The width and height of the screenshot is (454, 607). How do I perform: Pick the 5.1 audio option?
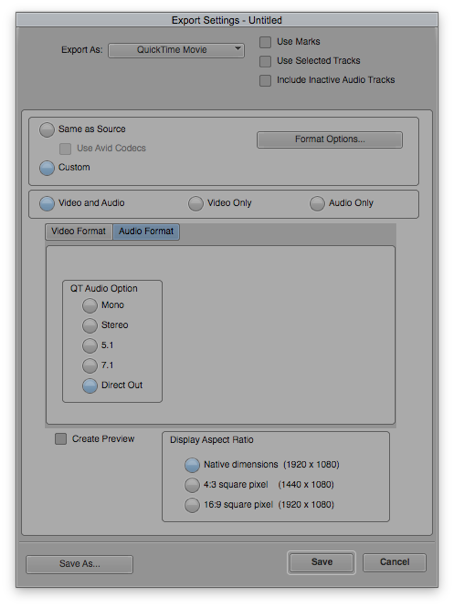pos(90,346)
